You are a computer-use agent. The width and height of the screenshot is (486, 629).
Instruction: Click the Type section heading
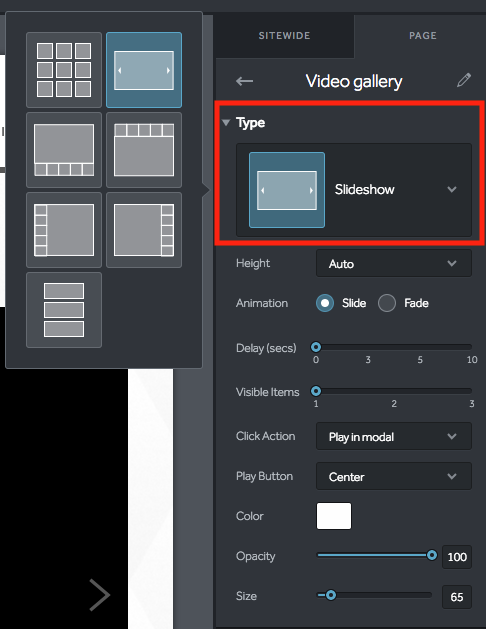[251, 123]
